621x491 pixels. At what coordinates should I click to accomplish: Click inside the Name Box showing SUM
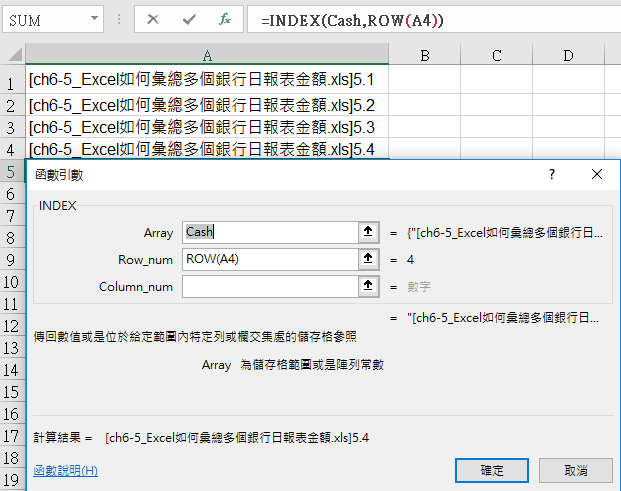[x=46, y=19]
